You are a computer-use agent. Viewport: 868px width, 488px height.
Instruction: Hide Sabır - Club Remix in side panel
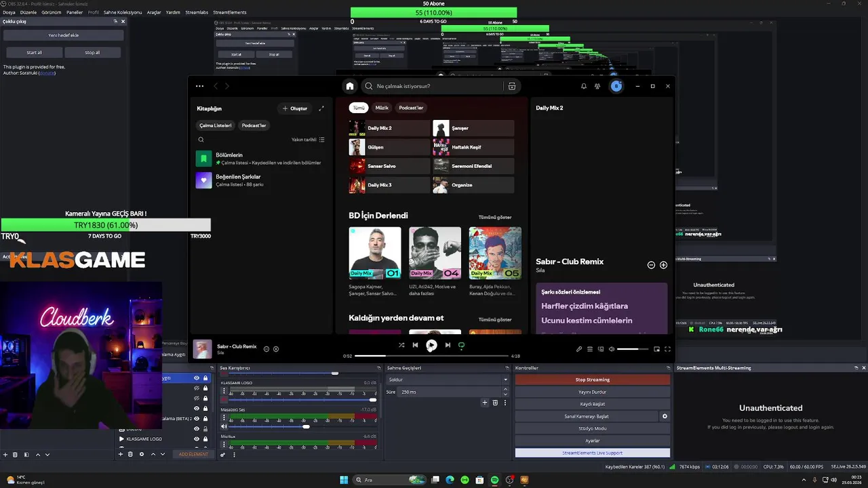(x=651, y=265)
